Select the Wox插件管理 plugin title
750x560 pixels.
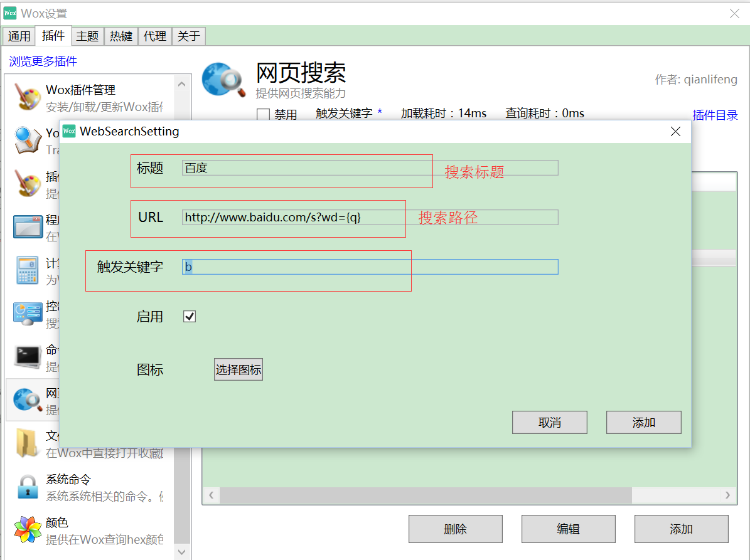80,90
